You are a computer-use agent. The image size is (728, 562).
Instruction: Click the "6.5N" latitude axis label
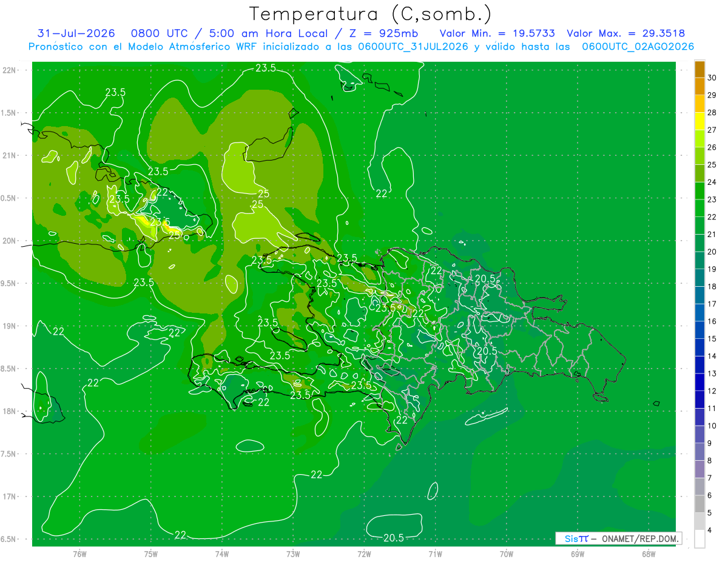8,539
